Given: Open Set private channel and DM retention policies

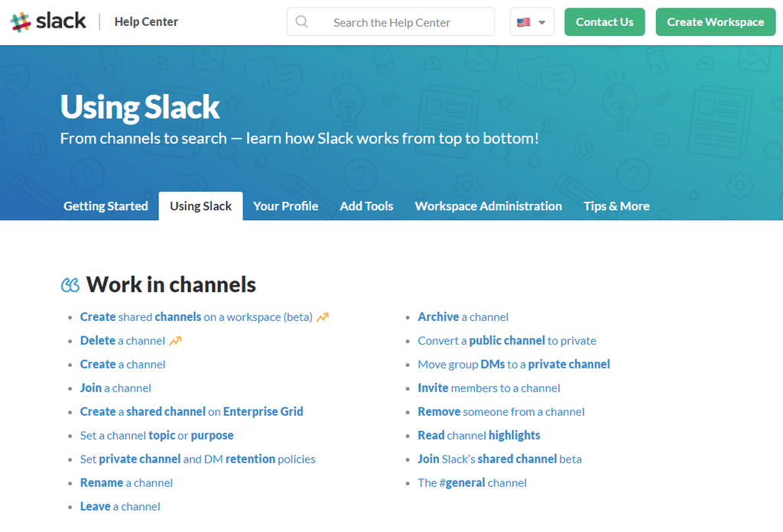Looking at the screenshot, I should coord(198,459).
